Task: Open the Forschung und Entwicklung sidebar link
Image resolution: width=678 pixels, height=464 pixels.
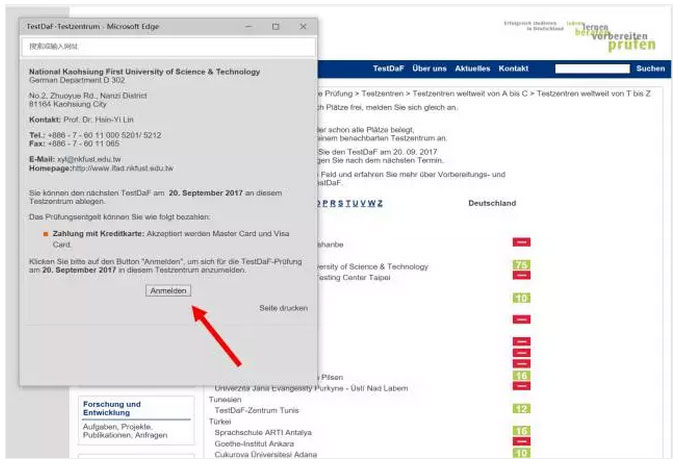Action: click(112, 408)
